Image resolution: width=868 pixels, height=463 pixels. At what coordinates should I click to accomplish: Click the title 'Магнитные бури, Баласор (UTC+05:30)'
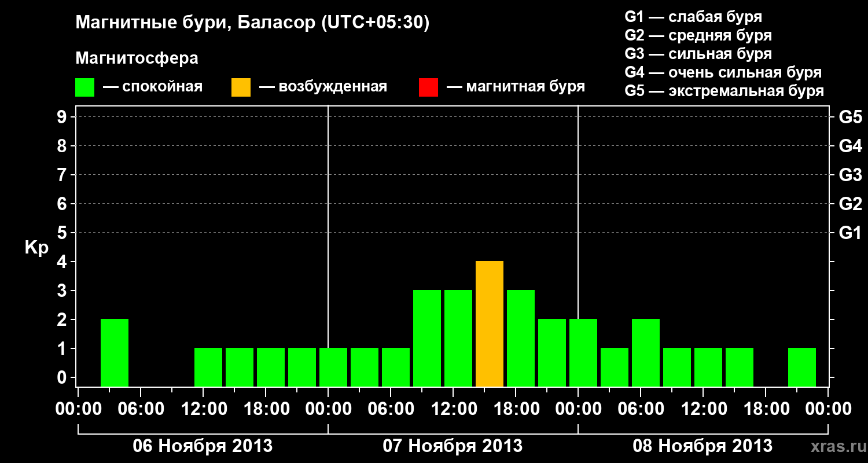pos(253,23)
